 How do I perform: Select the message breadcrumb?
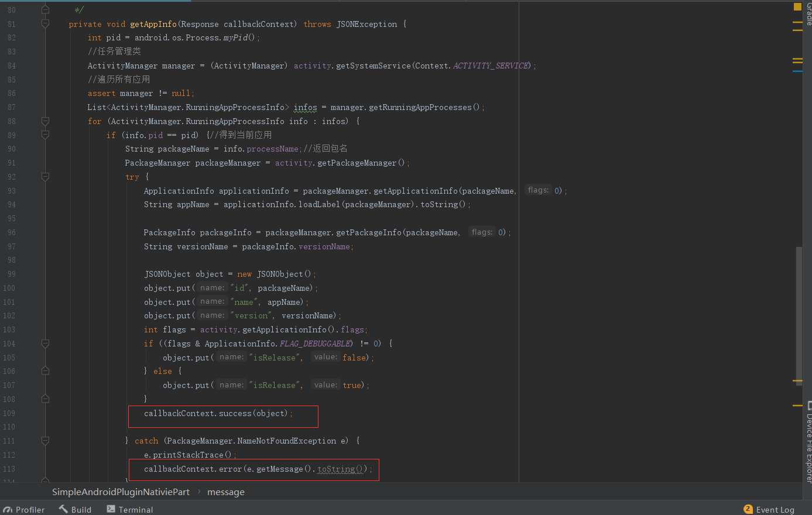pyautogui.click(x=226, y=492)
